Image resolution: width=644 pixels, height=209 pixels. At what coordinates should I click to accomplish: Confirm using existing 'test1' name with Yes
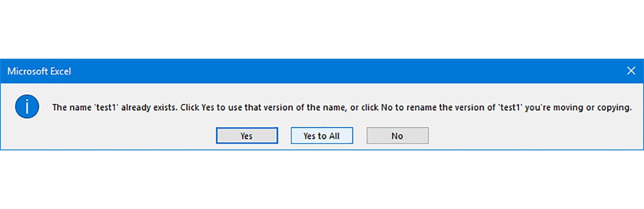(x=247, y=136)
